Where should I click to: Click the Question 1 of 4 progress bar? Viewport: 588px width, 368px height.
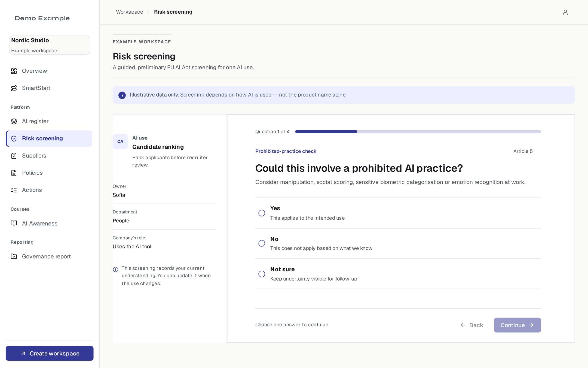[x=418, y=132]
